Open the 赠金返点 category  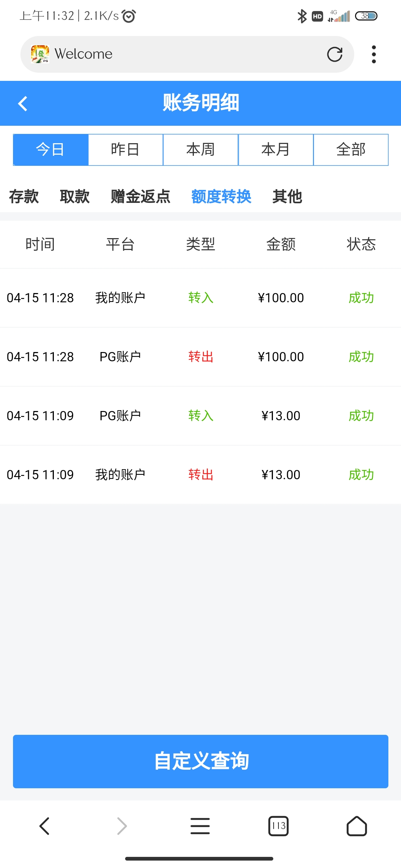tap(140, 197)
